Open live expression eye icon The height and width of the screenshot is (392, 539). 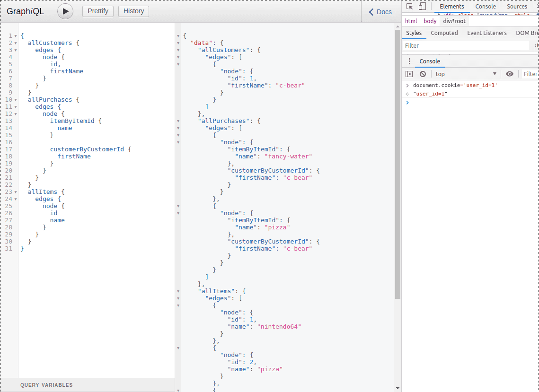point(509,74)
